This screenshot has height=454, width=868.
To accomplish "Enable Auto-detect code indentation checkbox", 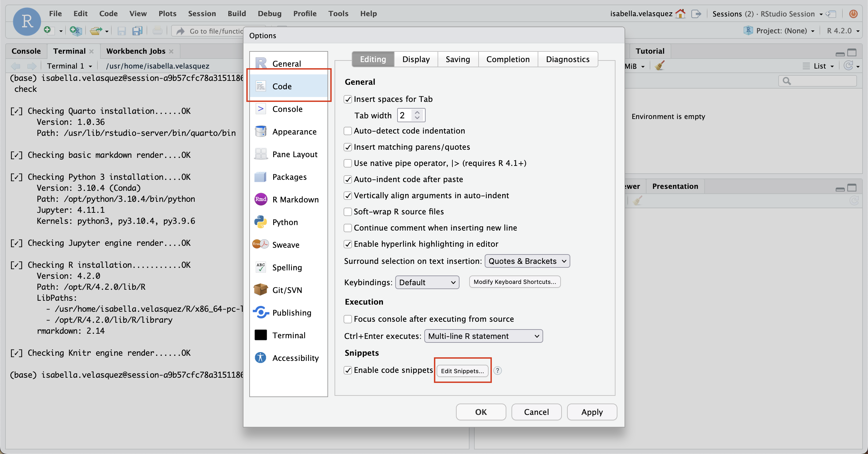I will (348, 131).
